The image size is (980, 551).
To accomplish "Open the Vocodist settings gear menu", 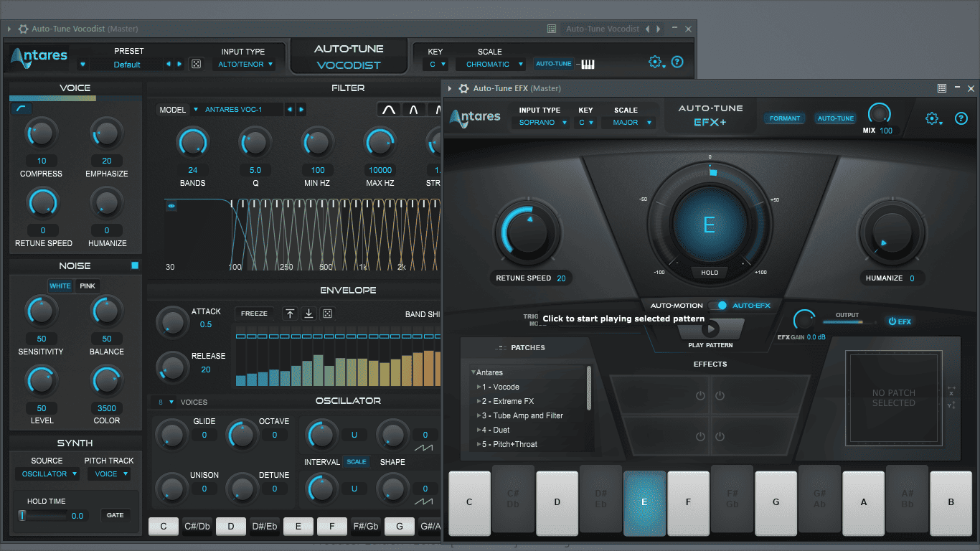I will pos(656,62).
